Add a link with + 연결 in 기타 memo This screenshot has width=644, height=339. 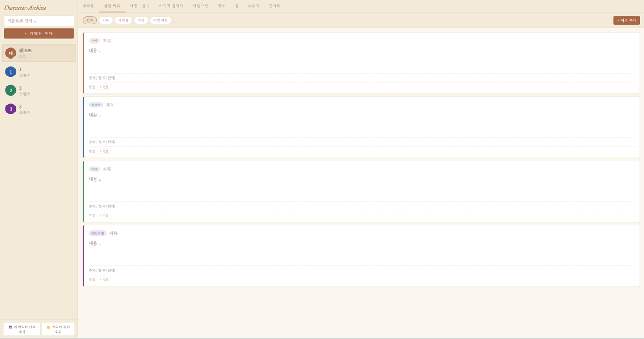104,87
